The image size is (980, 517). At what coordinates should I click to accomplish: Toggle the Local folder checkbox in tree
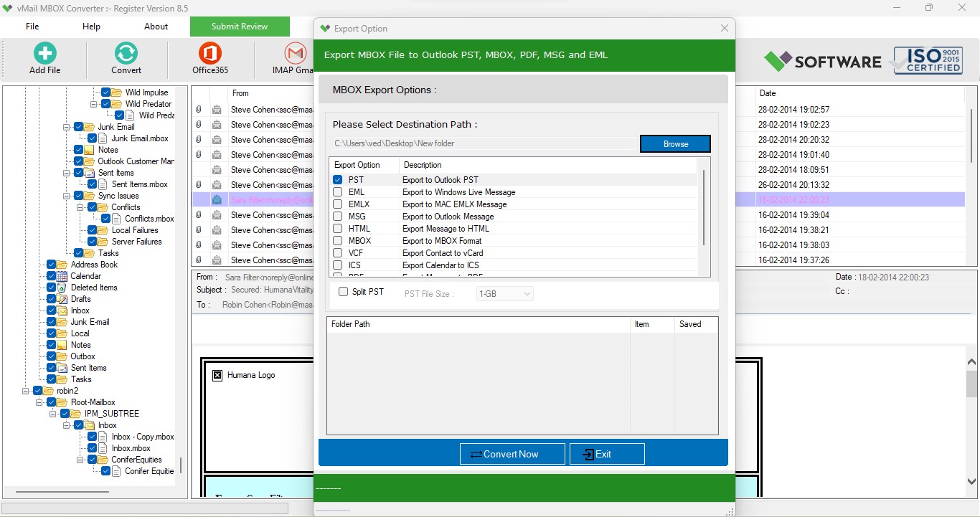tap(52, 333)
